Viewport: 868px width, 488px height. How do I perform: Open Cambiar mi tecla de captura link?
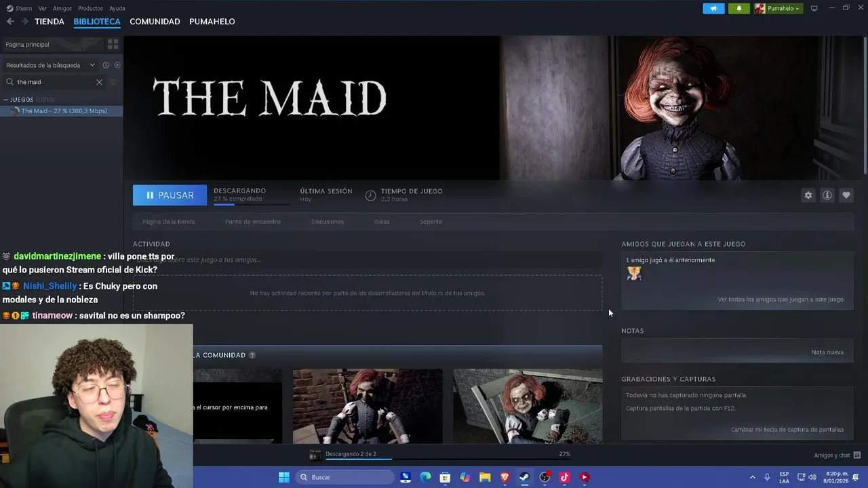(x=787, y=430)
